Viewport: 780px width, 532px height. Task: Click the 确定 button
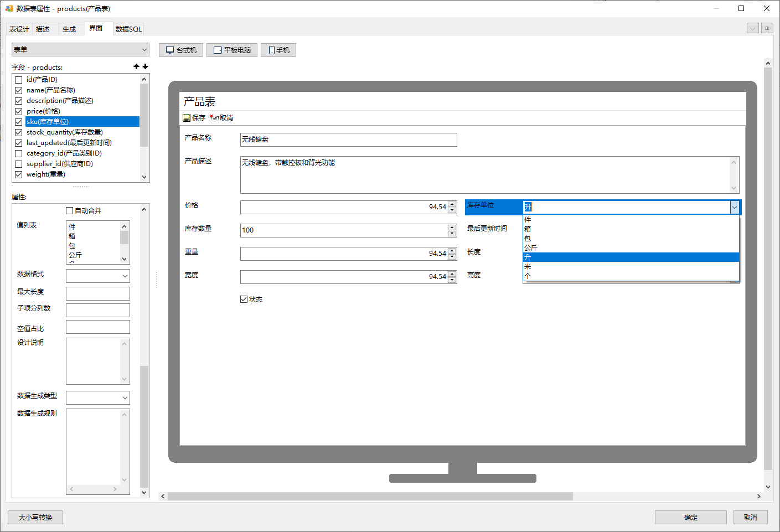point(690,518)
